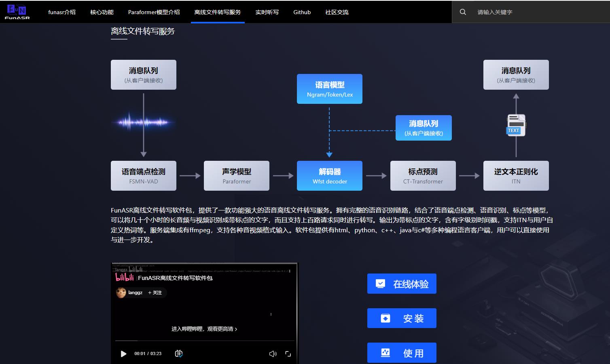Click the 使用 button
Screen dimensions: 610x364
click(401, 353)
